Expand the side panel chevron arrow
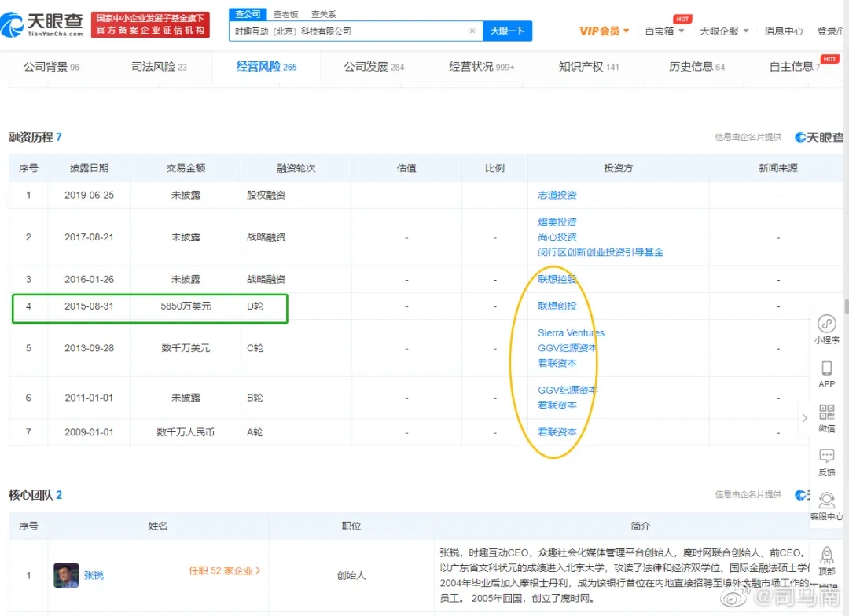Image resolution: width=849 pixels, height=616 pixels. click(804, 418)
